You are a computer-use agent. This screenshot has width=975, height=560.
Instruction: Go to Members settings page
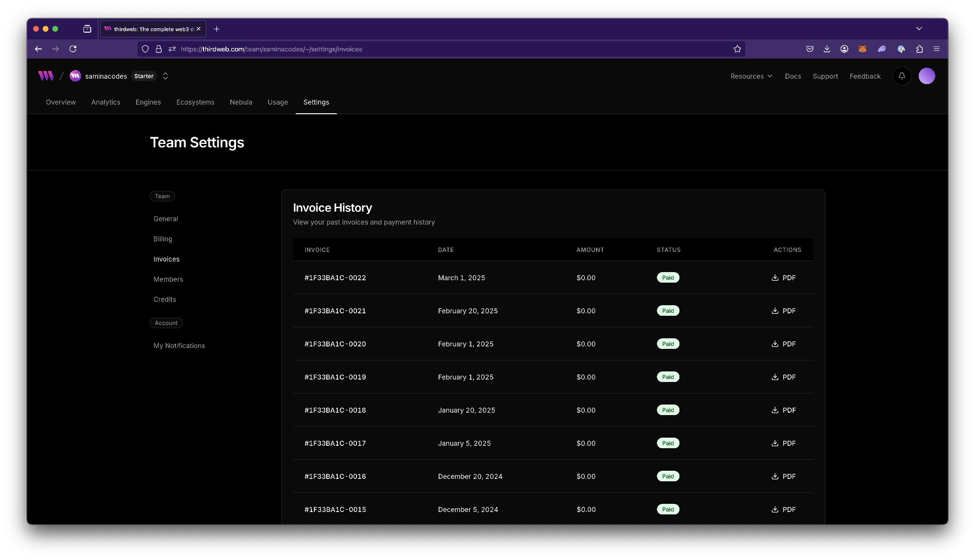(x=168, y=279)
